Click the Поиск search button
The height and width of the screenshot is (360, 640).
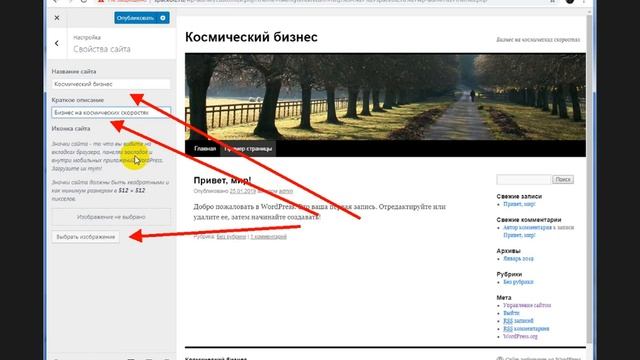563,180
